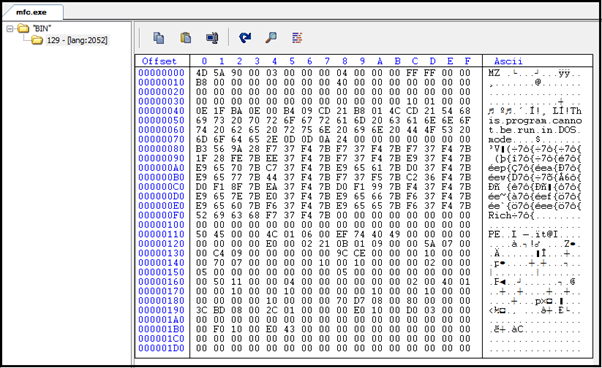The height and width of the screenshot is (368, 602).
Task: Click hex byte B8 at offset 00000010
Action: [x=202, y=83]
